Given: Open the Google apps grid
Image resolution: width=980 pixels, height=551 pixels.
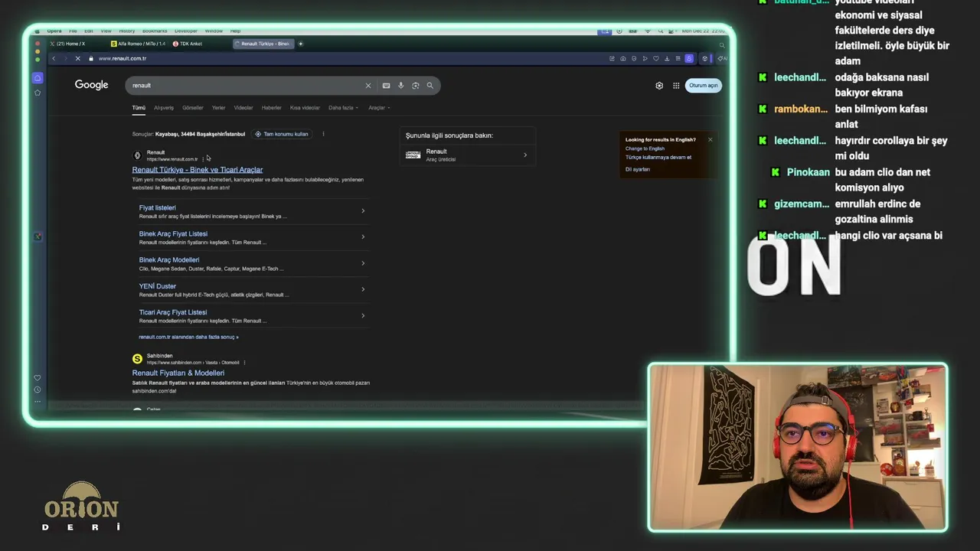Looking at the screenshot, I should [x=676, y=86].
